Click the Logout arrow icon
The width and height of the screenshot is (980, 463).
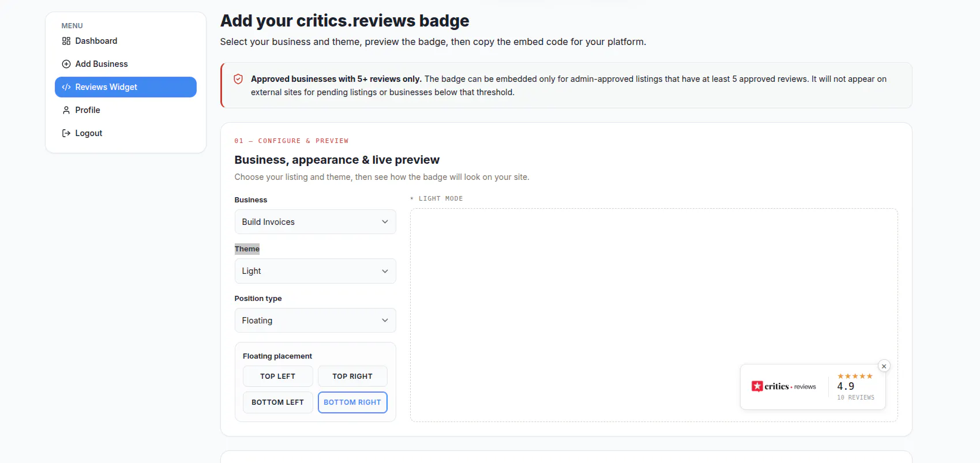pyautogui.click(x=66, y=133)
